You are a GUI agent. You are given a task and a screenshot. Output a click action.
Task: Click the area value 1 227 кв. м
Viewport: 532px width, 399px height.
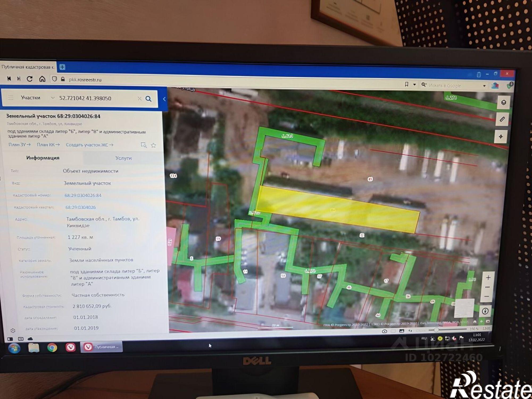click(80, 237)
